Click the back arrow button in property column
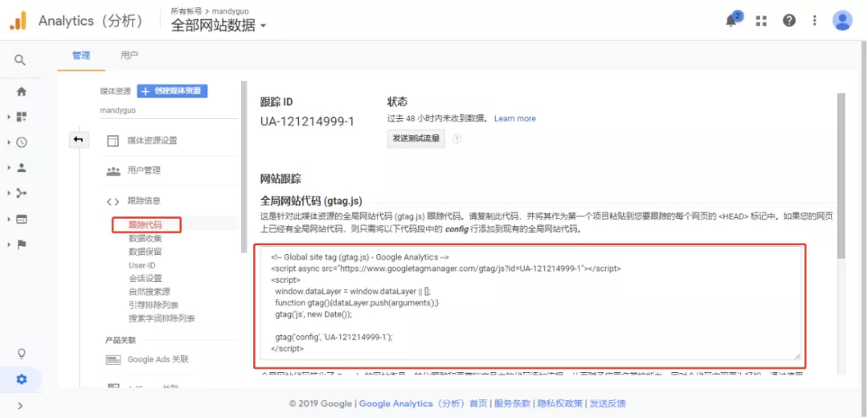Image resolution: width=868 pixels, height=418 pixels. click(x=78, y=140)
